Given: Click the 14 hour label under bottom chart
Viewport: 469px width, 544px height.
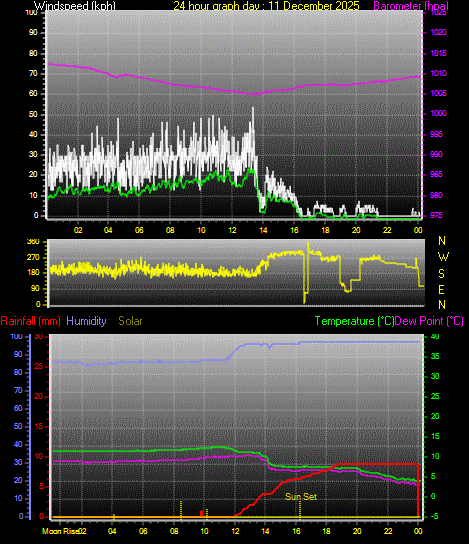Looking at the screenshot, I should click(x=265, y=531).
